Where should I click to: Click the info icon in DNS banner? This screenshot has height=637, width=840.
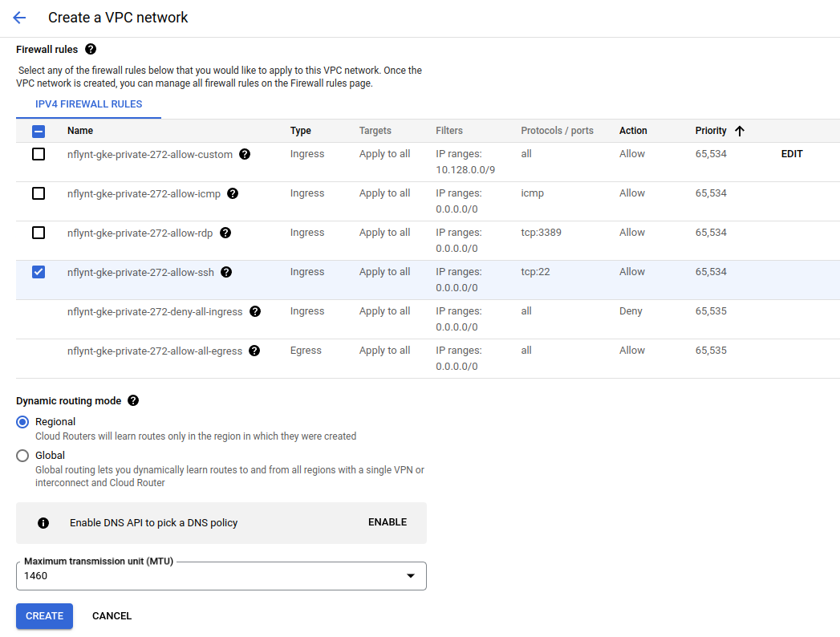pos(43,522)
